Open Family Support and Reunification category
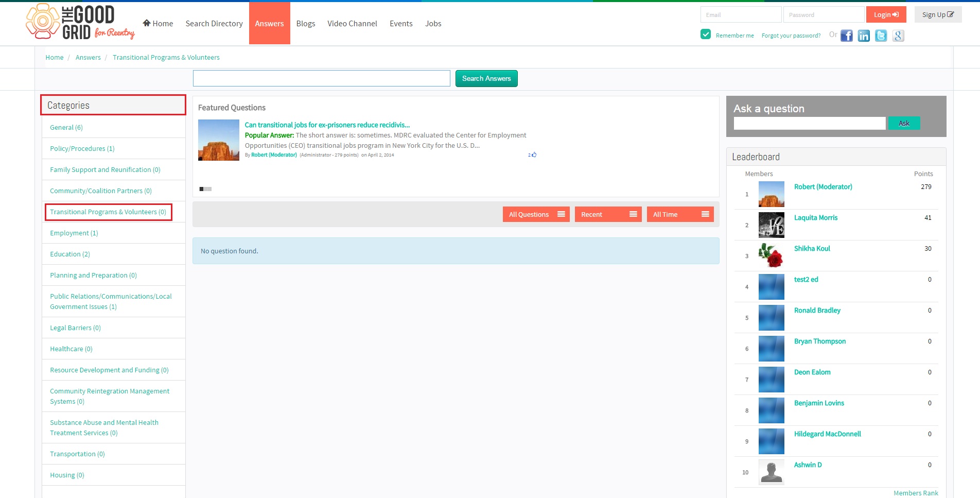 (x=105, y=169)
